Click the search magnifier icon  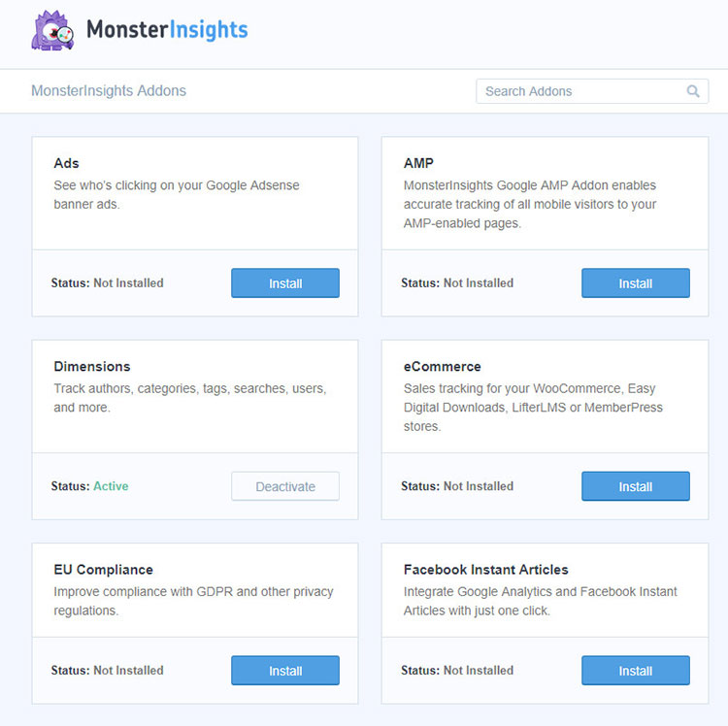pyautogui.click(x=693, y=91)
